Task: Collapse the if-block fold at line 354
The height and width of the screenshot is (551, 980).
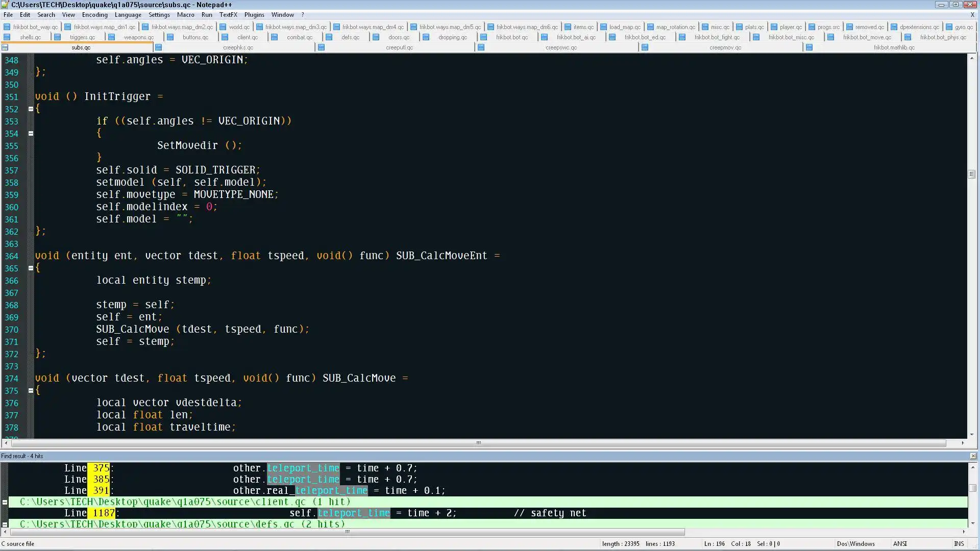Action: pyautogui.click(x=31, y=133)
